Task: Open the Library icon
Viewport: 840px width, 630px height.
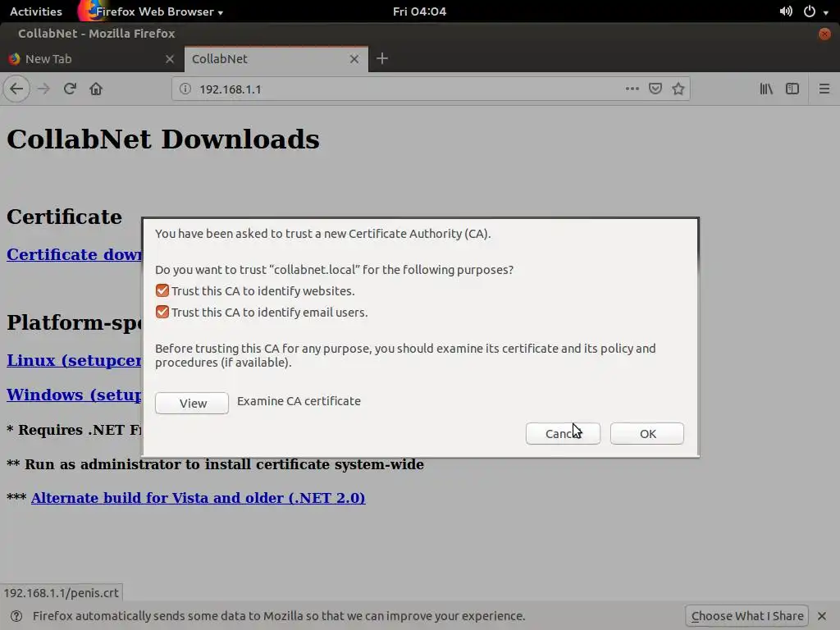Action: click(x=767, y=89)
